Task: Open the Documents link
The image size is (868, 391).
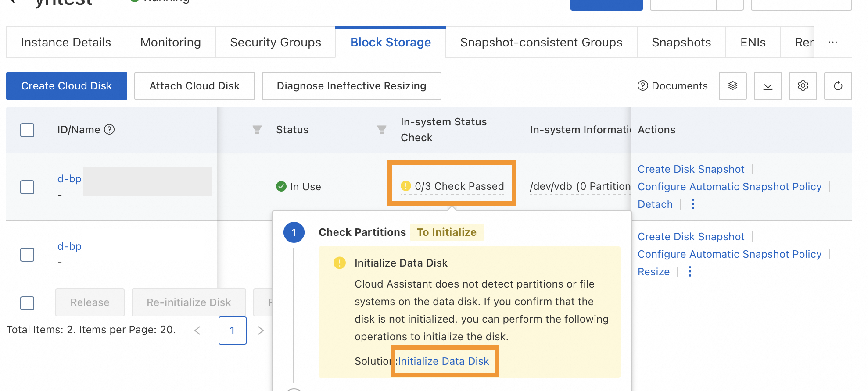Action: tap(679, 86)
